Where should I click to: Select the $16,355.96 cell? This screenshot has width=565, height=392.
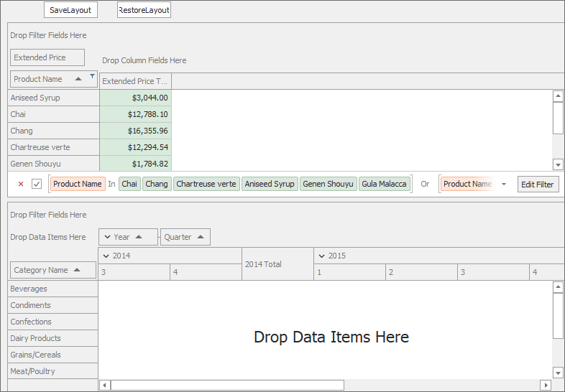click(135, 131)
